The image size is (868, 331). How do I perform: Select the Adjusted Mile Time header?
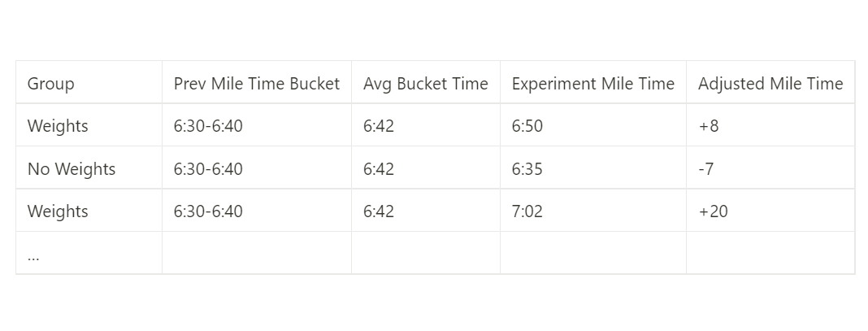[770, 84]
